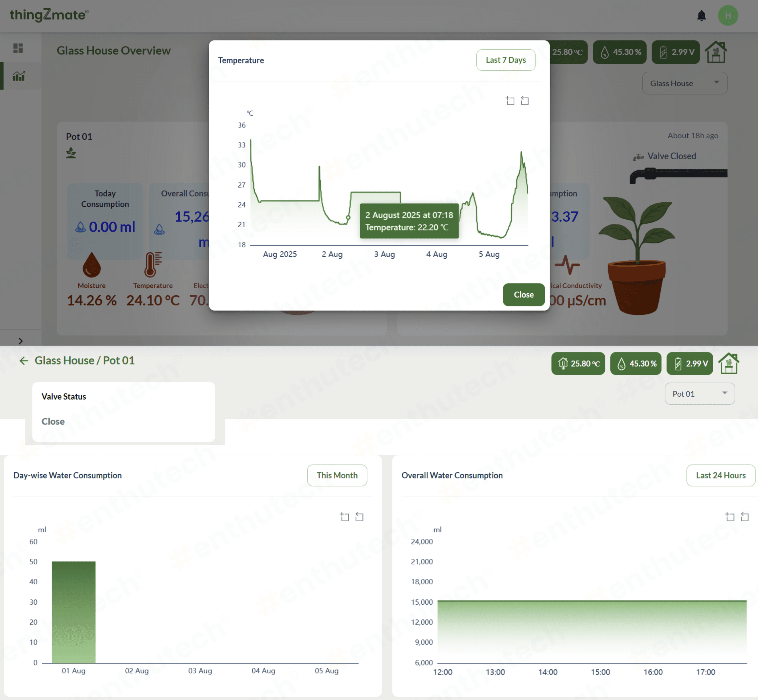The width and height of the screenshot is (758, 700).
Task: Open the green H user avatar menu
Action: click(728, 15)
